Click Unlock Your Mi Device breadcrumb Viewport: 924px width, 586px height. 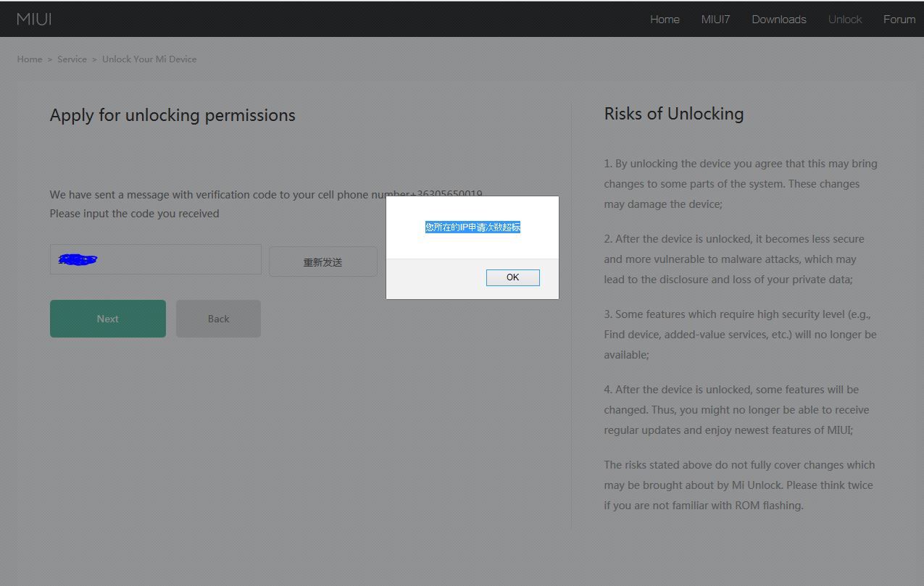pos(149,59)
